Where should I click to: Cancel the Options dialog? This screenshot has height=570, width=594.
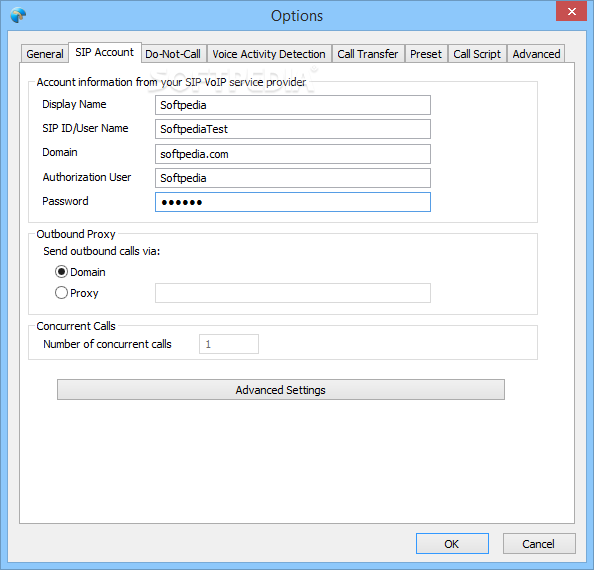coord(539,543)
